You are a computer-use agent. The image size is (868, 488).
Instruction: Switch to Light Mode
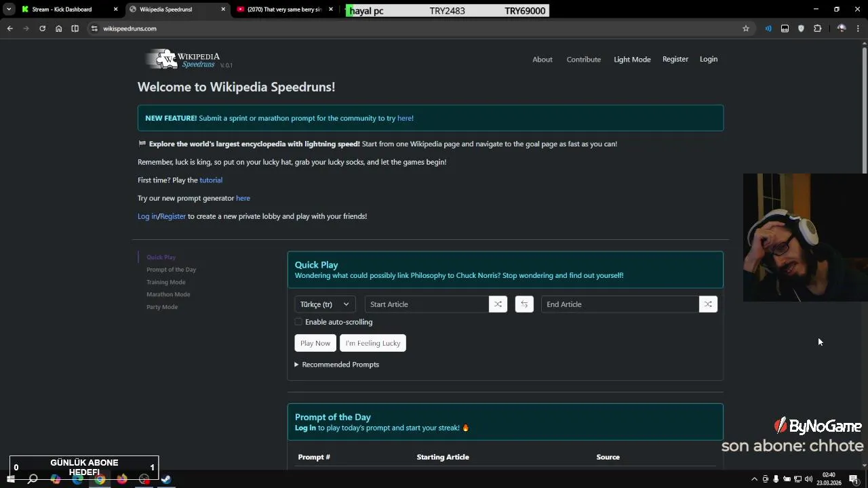click(x=632, y=60)
